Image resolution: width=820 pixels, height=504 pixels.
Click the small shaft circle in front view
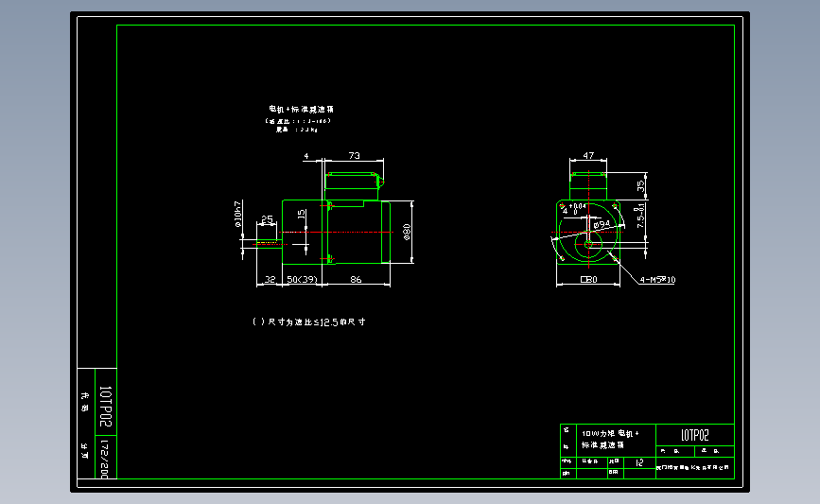pos(588,244)
